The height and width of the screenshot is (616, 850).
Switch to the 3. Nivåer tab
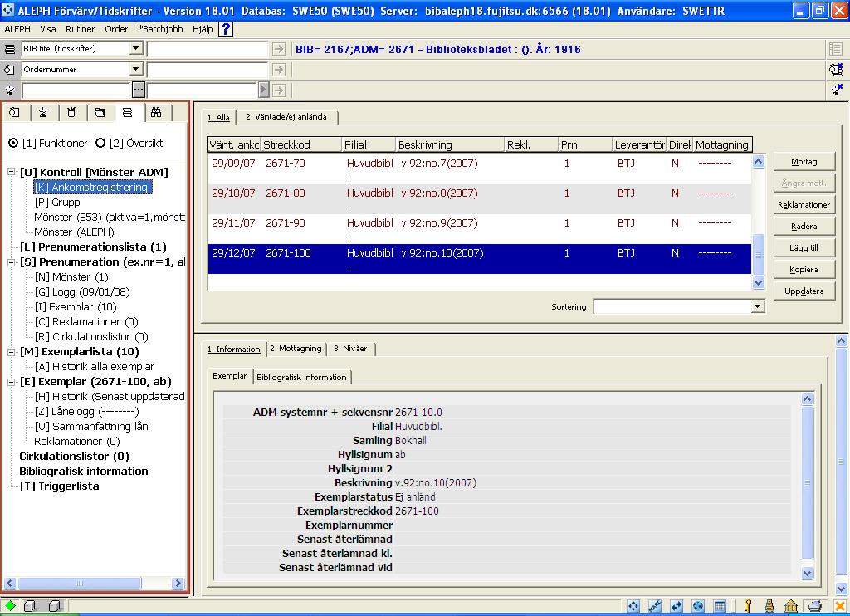[x=350, y=349]
